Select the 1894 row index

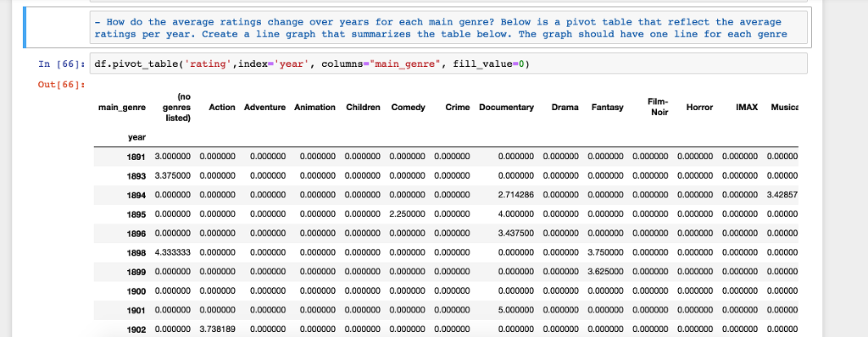tap(136, 196)
